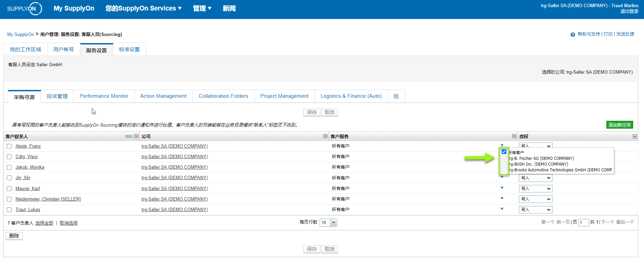
Task: Click the SupplyOn logo
Action: 24,8
